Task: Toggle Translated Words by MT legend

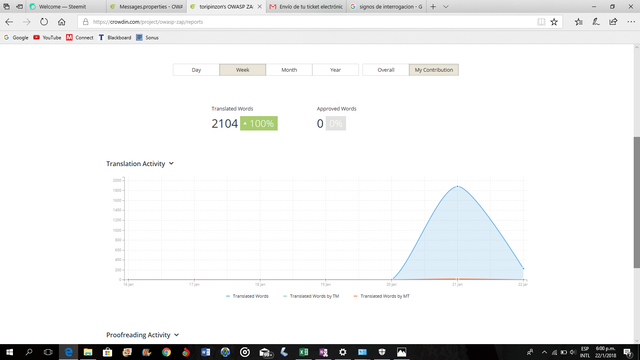Action: click(382, 296)
